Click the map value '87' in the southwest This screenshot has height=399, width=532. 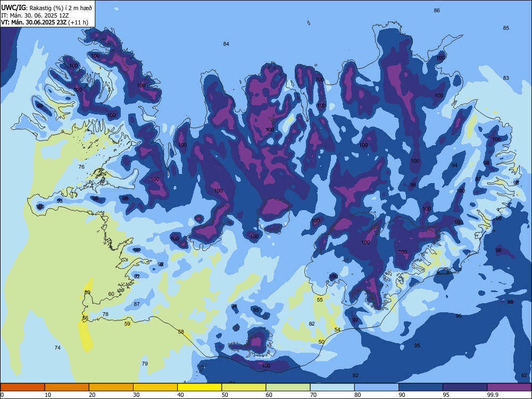click(x=137, y=304)
